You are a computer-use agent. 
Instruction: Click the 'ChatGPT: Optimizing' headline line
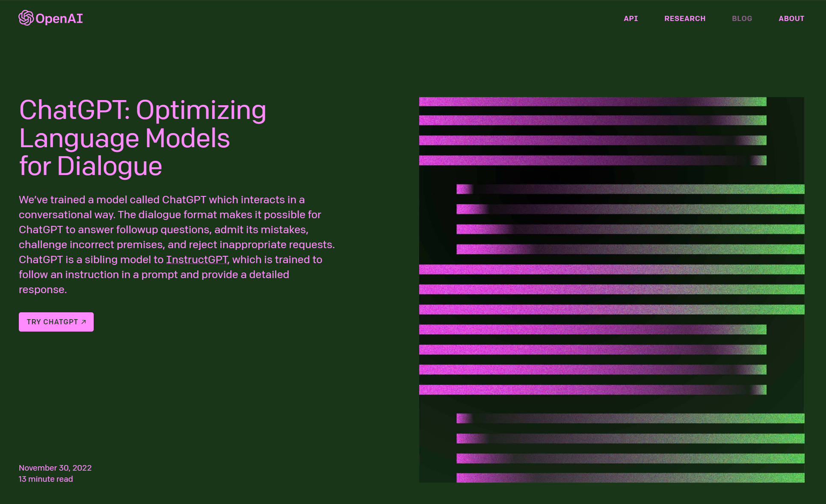[142, 110]
